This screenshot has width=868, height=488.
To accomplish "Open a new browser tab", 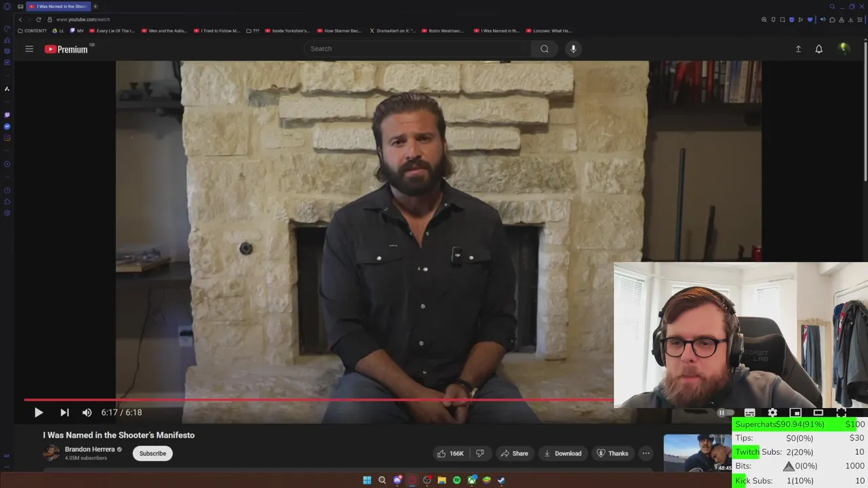I will [95, 6].
